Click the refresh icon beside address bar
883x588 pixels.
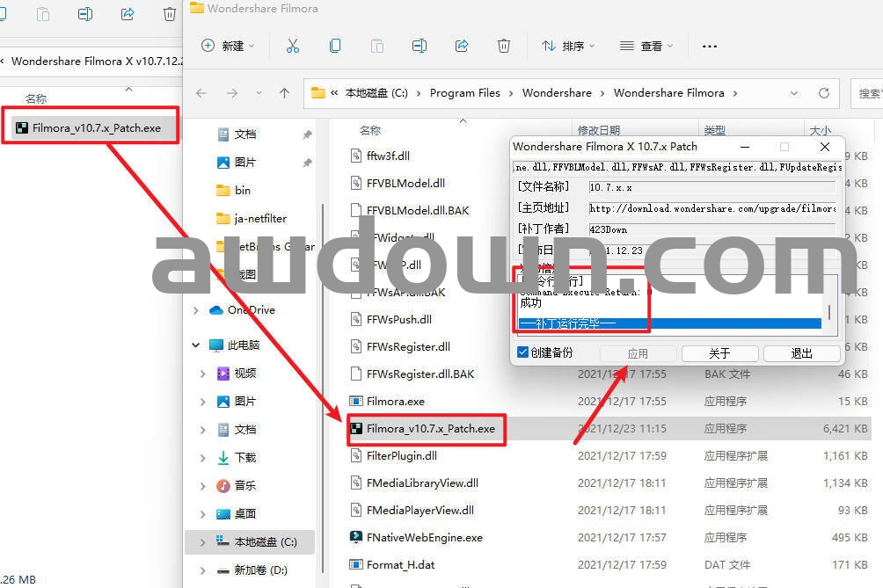click(x=823, y=93)
